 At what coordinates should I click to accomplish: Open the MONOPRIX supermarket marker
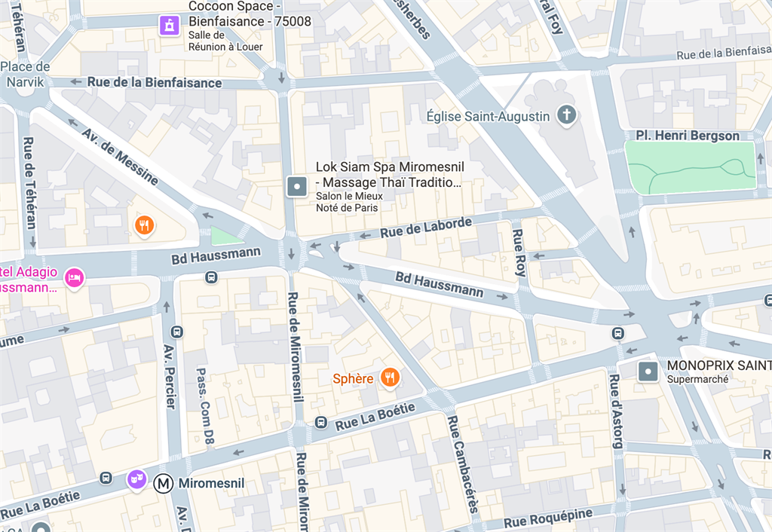[648, 371]
